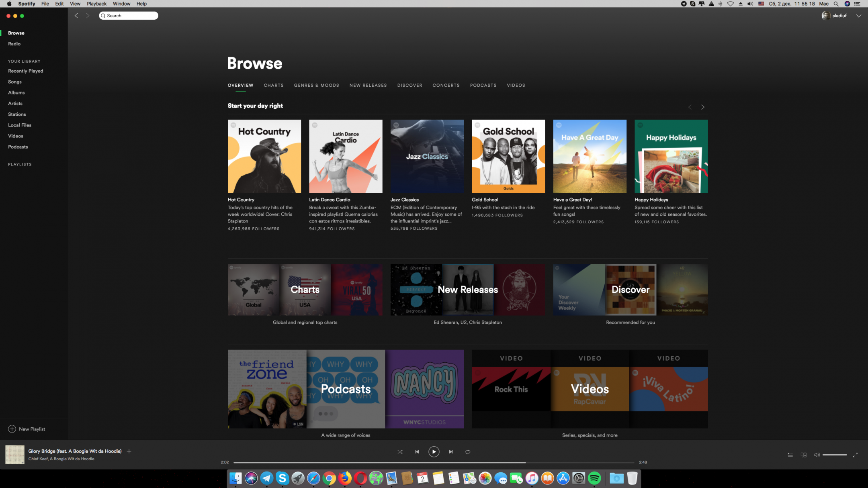Open Videos in sidebar library

16,136
